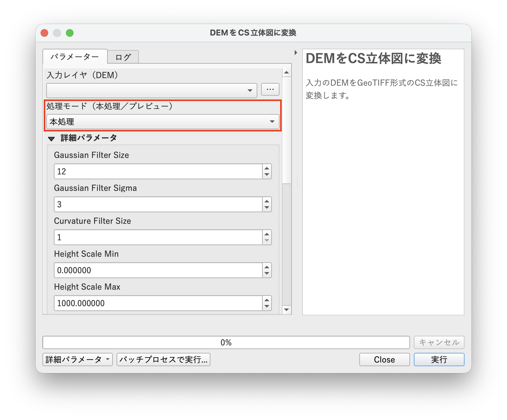Click the Height Scale Min input field
The width and height of the screenshot is (507, 420).
click(x=143, y=270)
